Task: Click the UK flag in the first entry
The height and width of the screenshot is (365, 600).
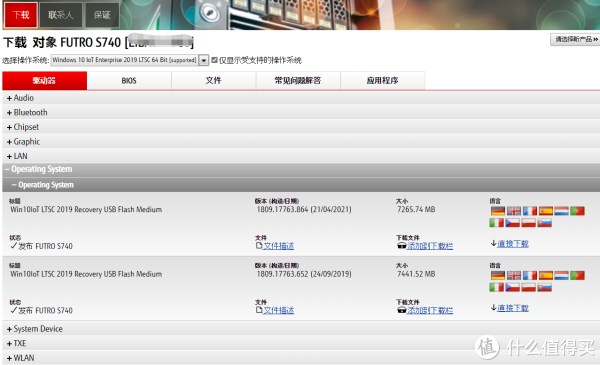Action: click(x=514, y=211)
